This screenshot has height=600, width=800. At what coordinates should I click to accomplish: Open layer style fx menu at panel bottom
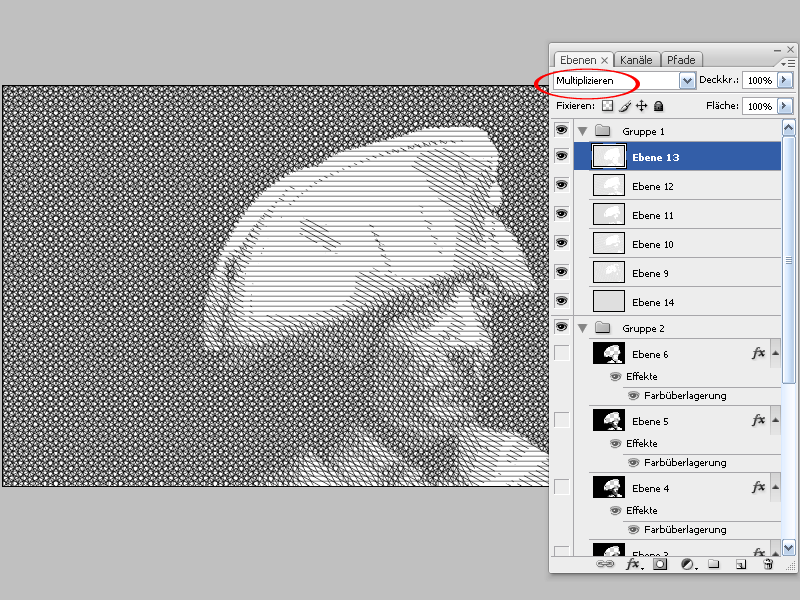[634, 564]
